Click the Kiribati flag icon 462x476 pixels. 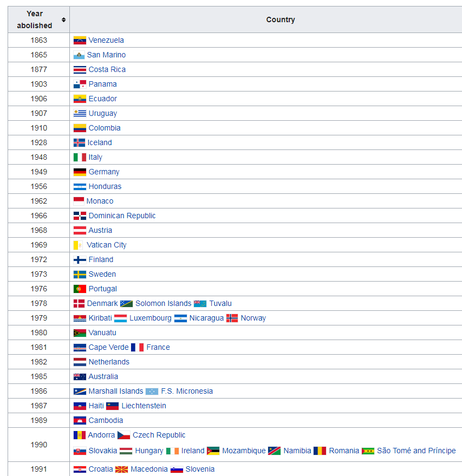pyautogui.click(x=80, y=318)
